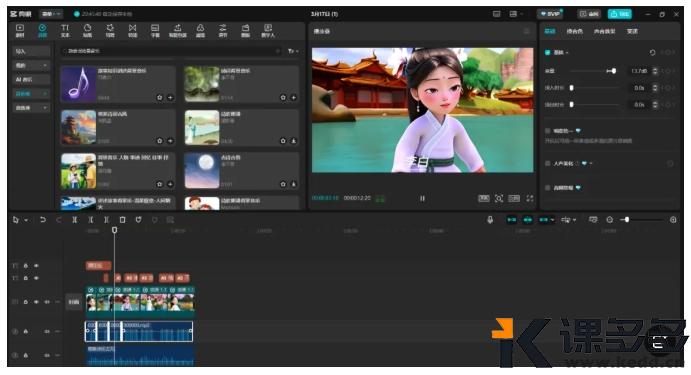691x375 pixels.
Task: Open the player panel menu icon
Action: pos(526,31)
